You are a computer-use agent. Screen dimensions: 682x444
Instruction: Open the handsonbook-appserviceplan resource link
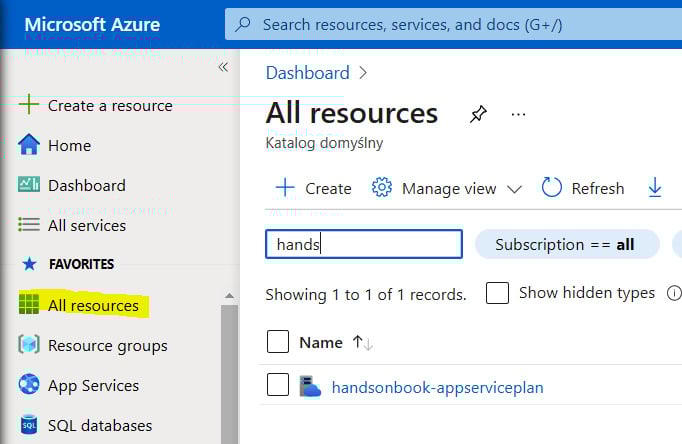click(x=438, y=387)
